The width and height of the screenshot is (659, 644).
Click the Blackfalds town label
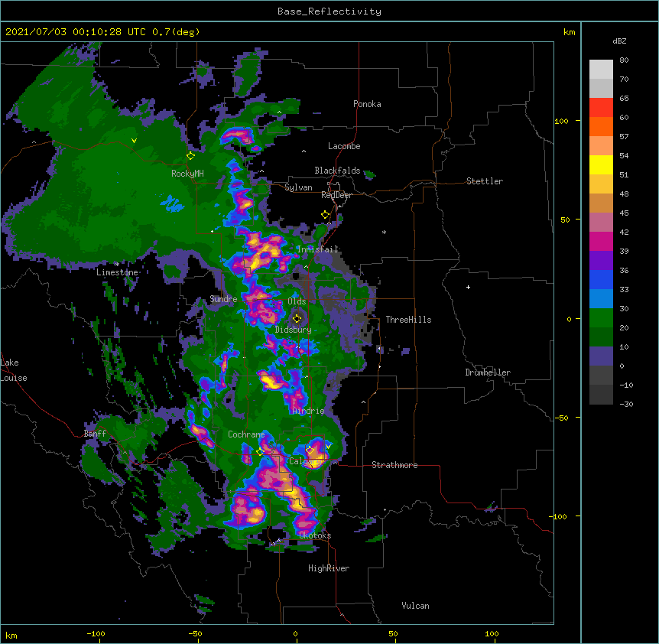[x=337, y=171]
